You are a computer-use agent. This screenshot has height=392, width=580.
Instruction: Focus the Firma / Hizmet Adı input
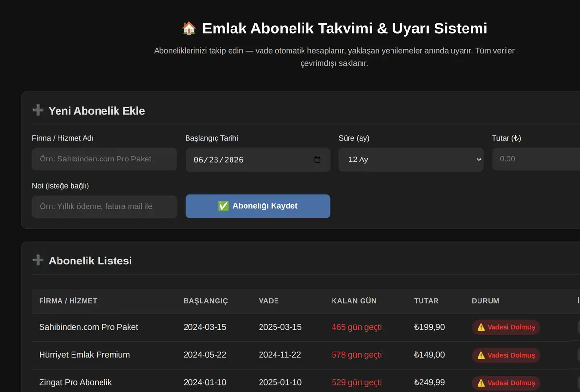click(104, 159)
